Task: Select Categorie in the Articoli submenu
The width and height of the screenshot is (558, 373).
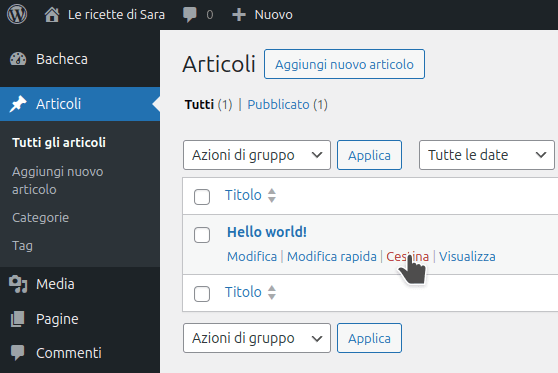Action: click(41, 217)
